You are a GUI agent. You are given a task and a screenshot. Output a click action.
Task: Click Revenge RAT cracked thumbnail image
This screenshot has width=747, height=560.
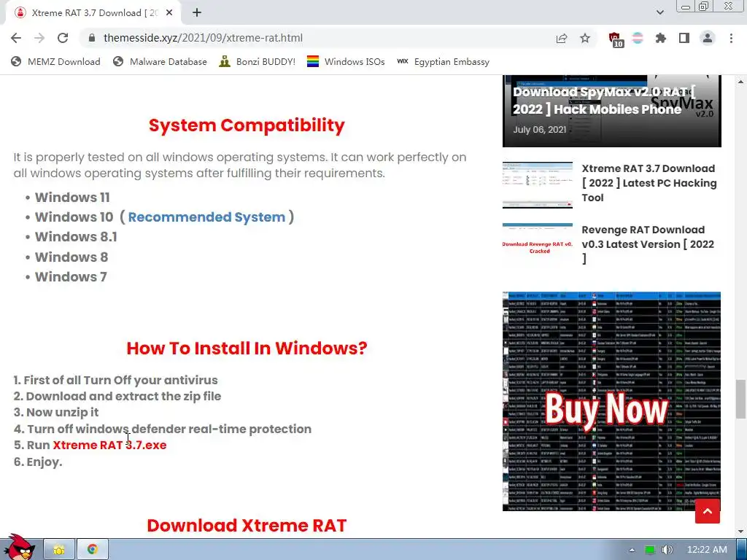538,246
